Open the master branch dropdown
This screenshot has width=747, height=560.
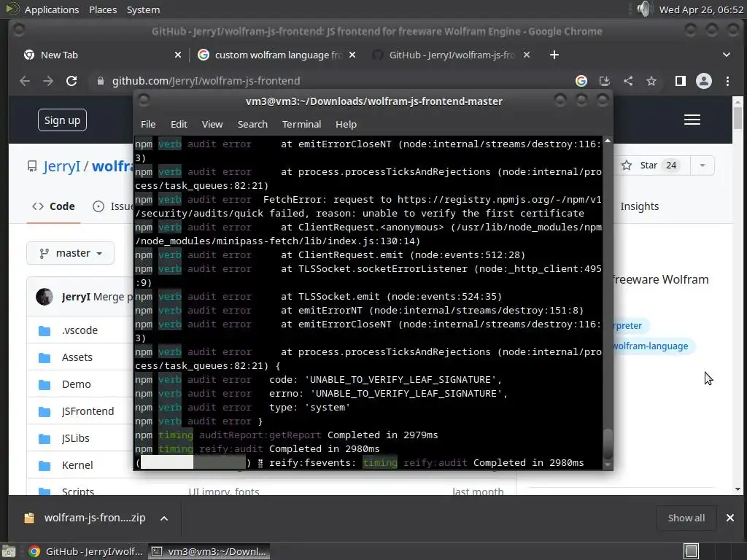click(x=71, y=253)
